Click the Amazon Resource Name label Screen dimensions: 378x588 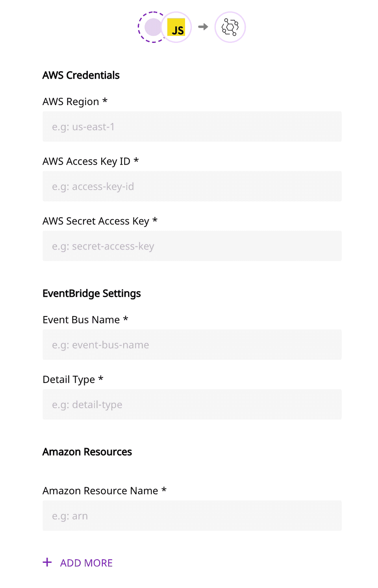click(x=100, y=491)
